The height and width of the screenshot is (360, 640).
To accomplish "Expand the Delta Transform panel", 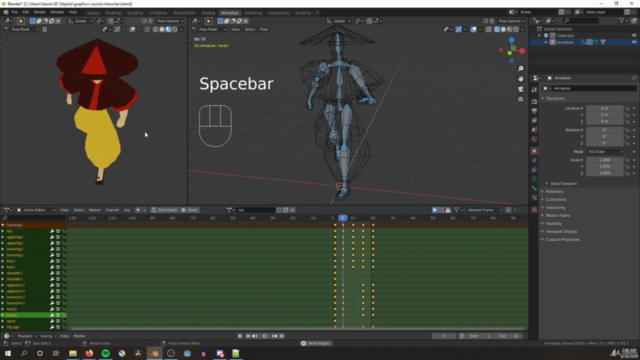I will coord(564,184).
